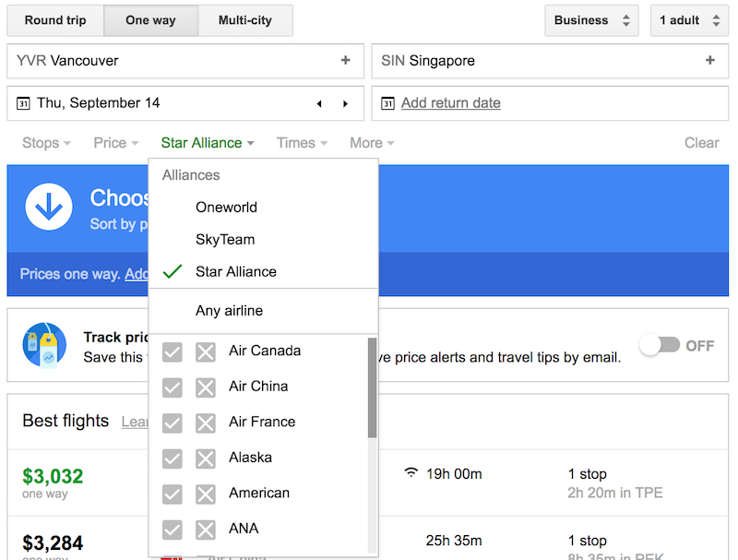
Task: Select the $3,032 flight price
Action: [x=53, y=476]
